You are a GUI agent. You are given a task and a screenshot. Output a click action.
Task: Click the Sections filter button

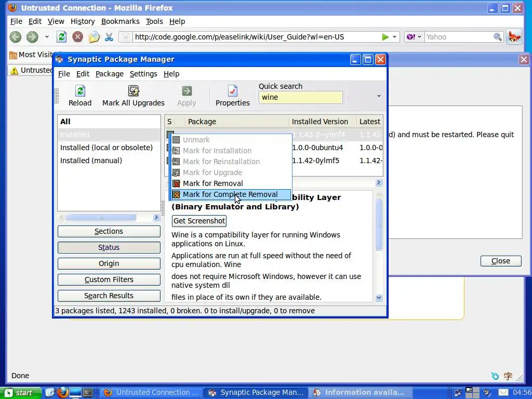click(x=109, y=231)
